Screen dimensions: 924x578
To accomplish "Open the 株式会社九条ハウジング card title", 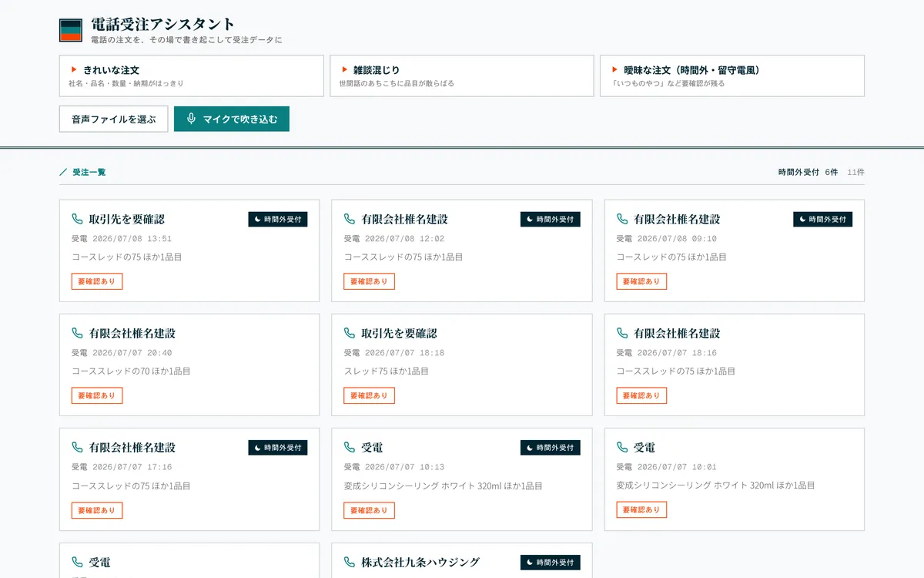I will 420,562.
